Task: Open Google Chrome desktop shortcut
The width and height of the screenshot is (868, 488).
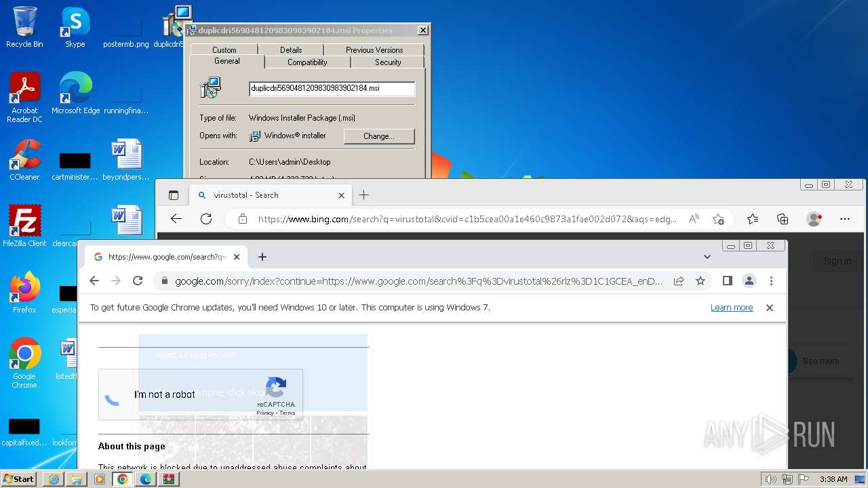Action: pyautogui.click(x=24, y=363)
